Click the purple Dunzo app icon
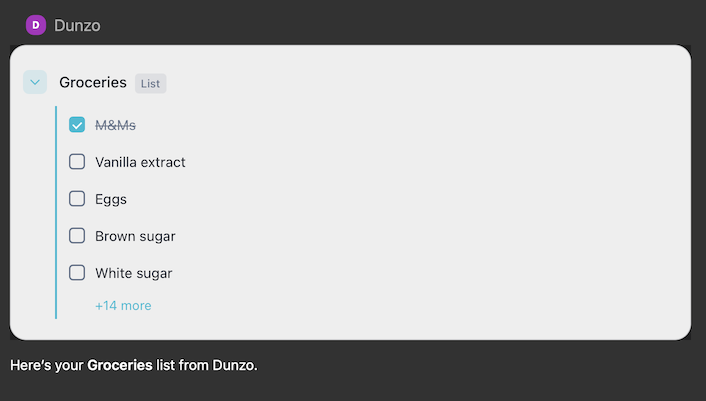 tap(36, 24)
